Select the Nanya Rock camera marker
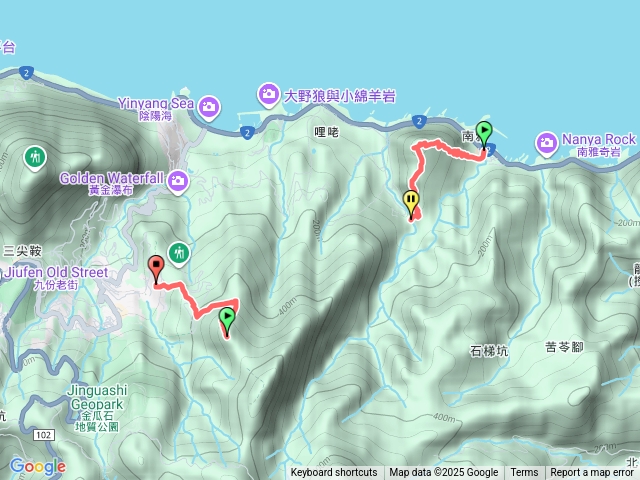The width and height of the screenshot is (640, 480). 547,144
